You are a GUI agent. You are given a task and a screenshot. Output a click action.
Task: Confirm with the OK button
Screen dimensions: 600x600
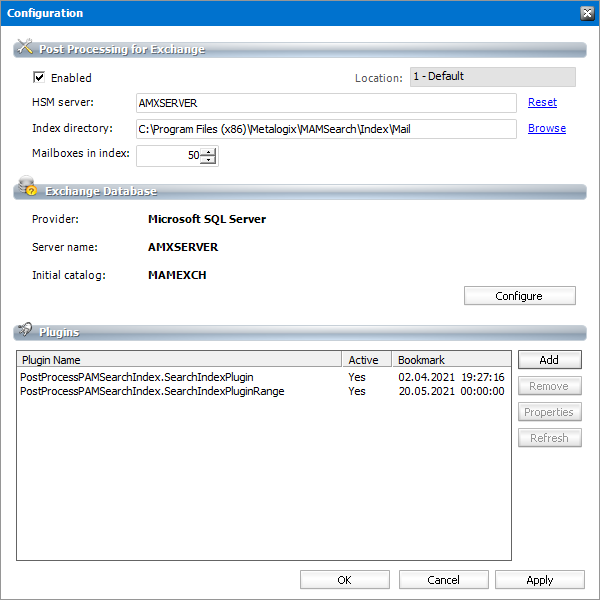[345, 580]
